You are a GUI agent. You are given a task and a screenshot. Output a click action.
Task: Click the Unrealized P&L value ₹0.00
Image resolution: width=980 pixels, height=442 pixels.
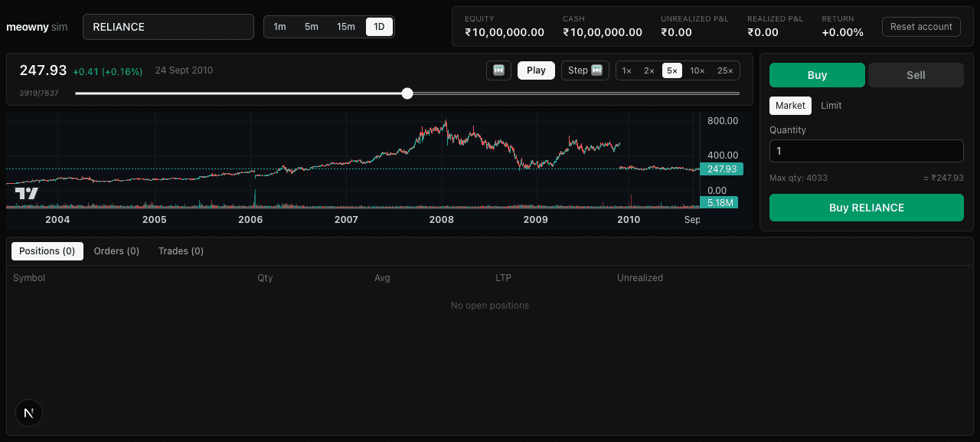[676, 32]
